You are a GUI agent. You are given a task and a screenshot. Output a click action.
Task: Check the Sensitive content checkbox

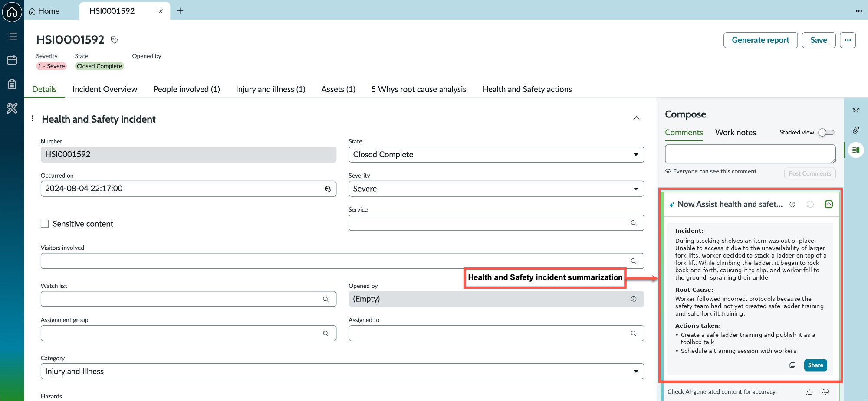click(45, 224)
